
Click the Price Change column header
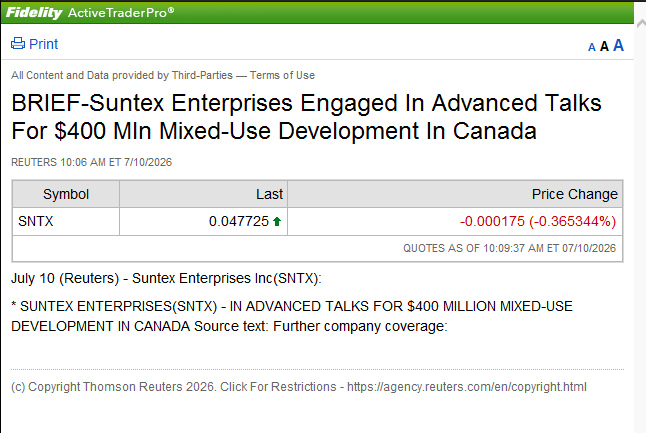click(455, 194)
